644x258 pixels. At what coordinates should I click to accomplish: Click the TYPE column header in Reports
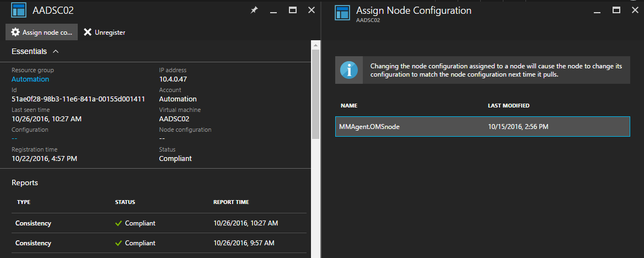pos(24,202)
